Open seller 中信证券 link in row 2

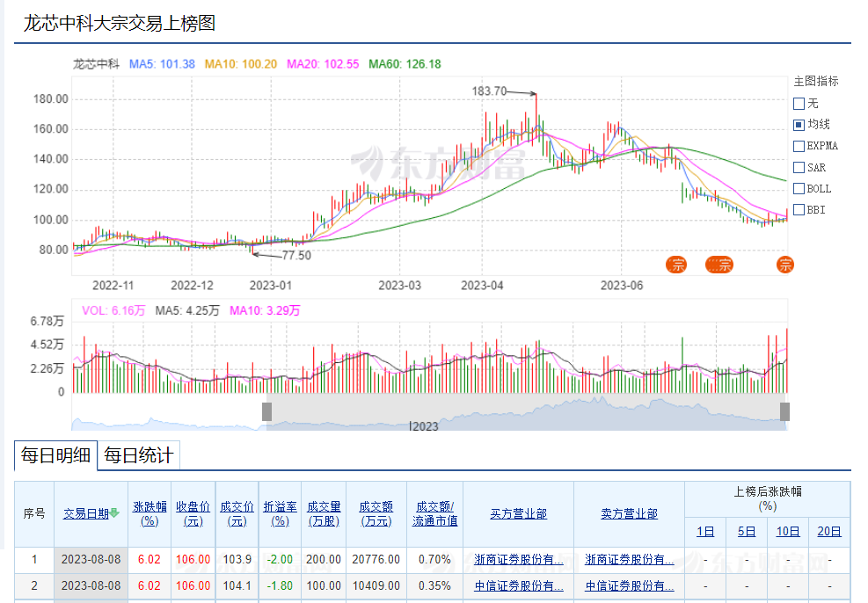[x=629, y=585]
